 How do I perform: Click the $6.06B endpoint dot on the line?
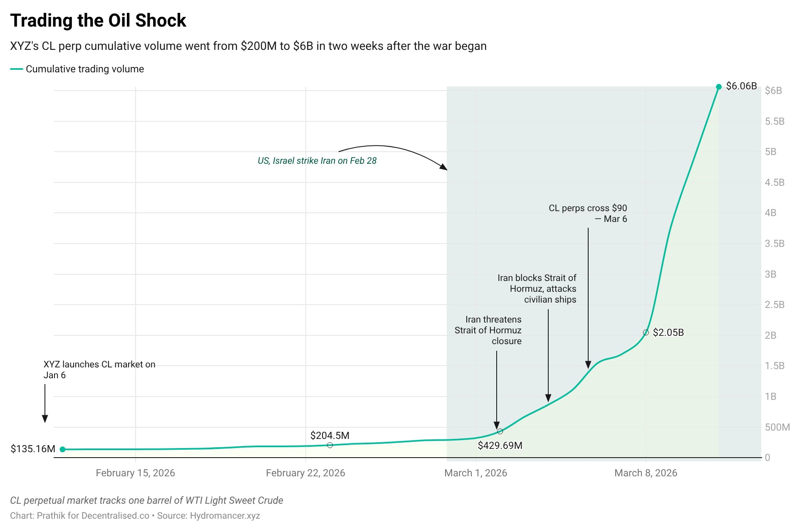719,87
